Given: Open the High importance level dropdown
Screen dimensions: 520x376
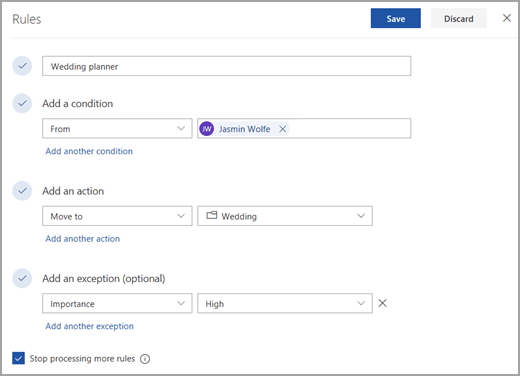Looking at the screenshot, I should [285, 303].
